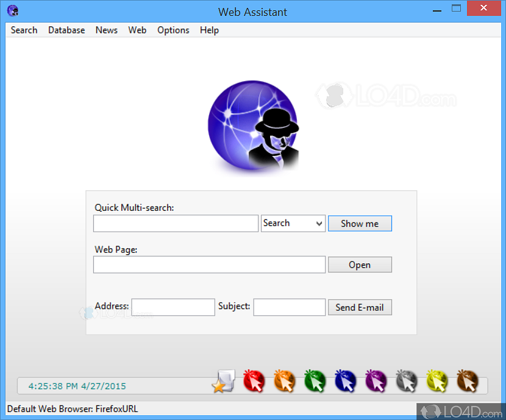Open the Database menu
Screen dimensions: 506x420
point(66,30)
